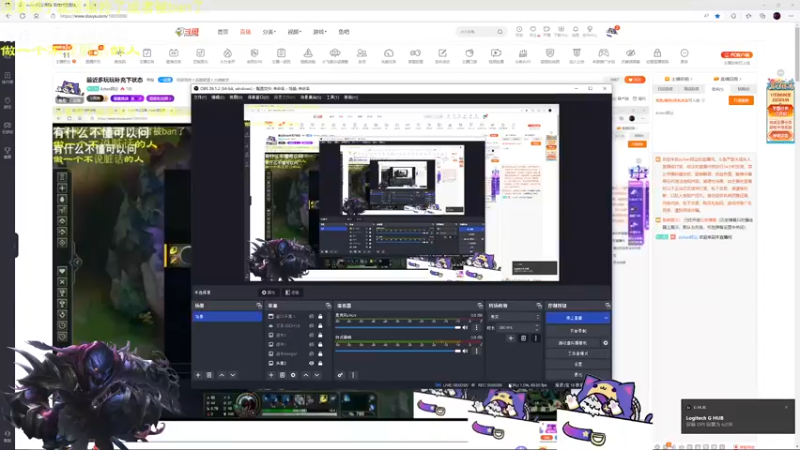Adjust the Mic/Aux volume slider

point(398,328)
